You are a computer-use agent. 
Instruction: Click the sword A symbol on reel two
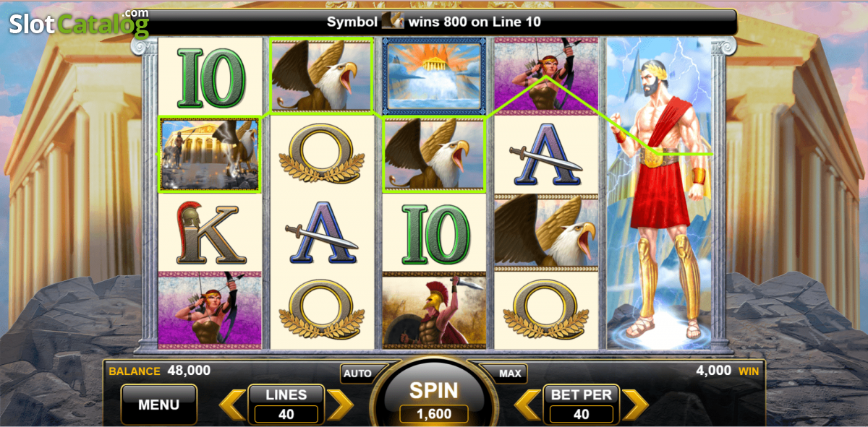point(322,233)
